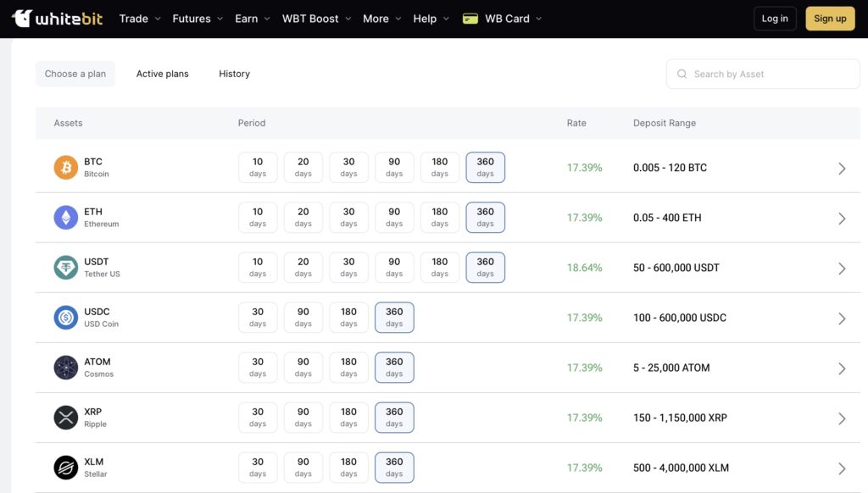Select 30 days period for XLM
Image resolution: width=868 pixels, height=493 pixels.
(x=258, y=468)
